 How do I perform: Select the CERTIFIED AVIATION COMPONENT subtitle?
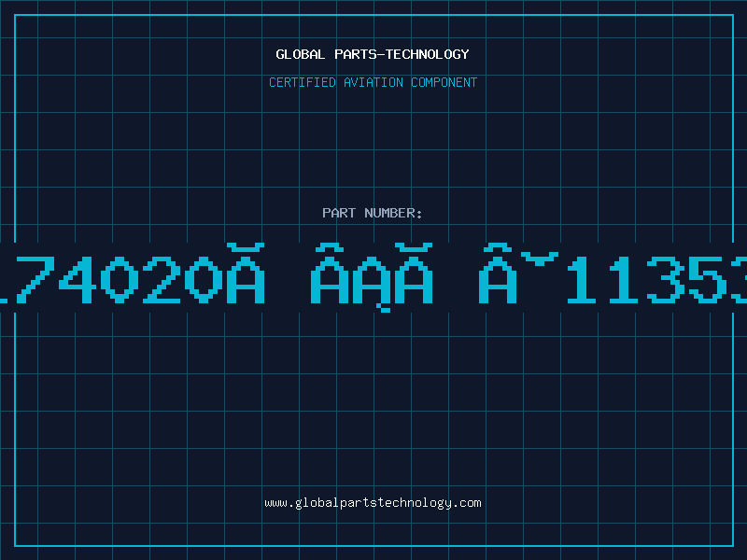click(373, 82)
